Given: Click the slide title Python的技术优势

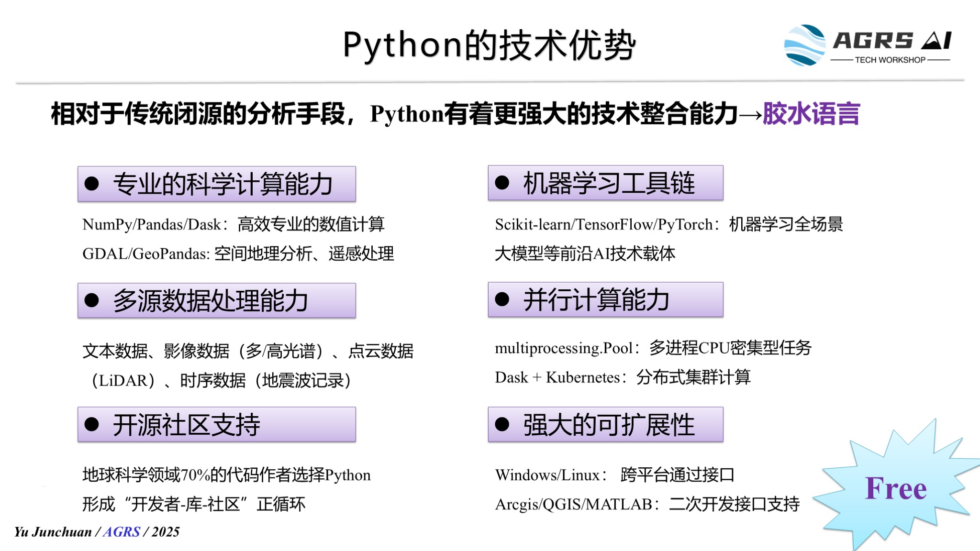Looking at the screenshot, I should click(489, 45).
